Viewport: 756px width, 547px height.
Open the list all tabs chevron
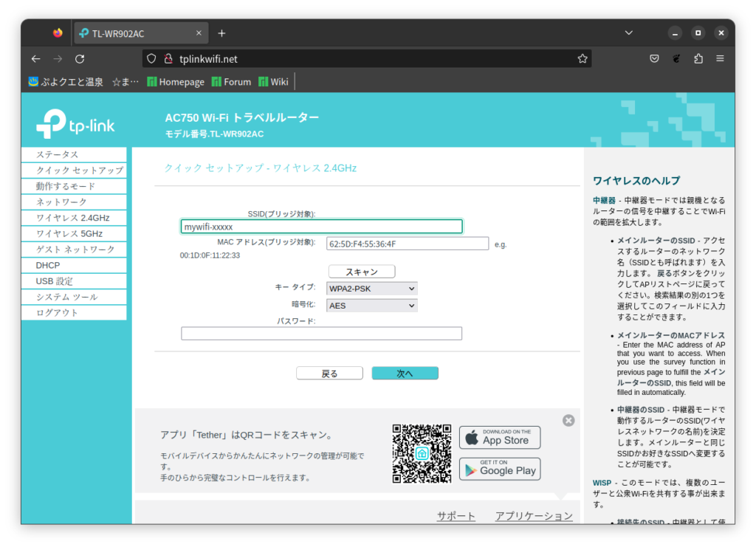(629, 32)
